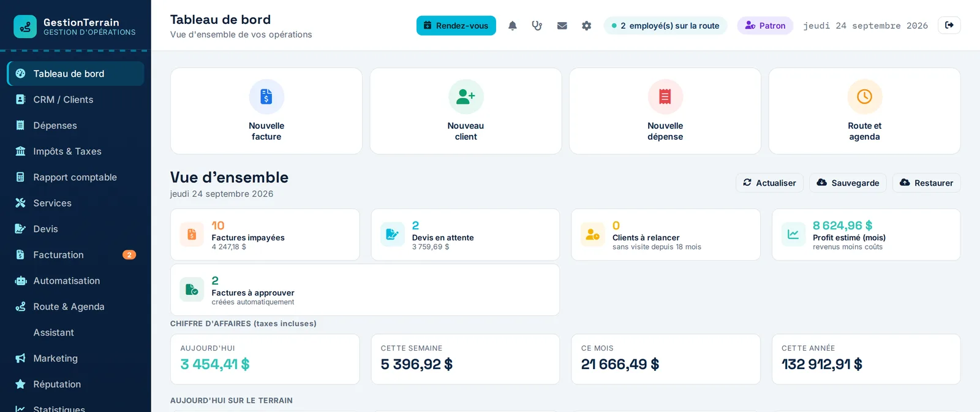
Task: Select Services in the sidebar
Action: pyautogui.click(x=76, y=203)
